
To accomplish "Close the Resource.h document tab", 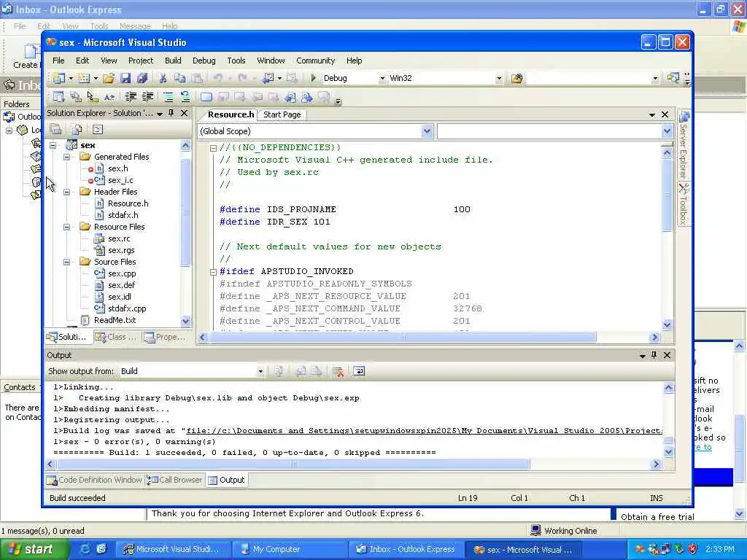I will [x=665, y=114].
